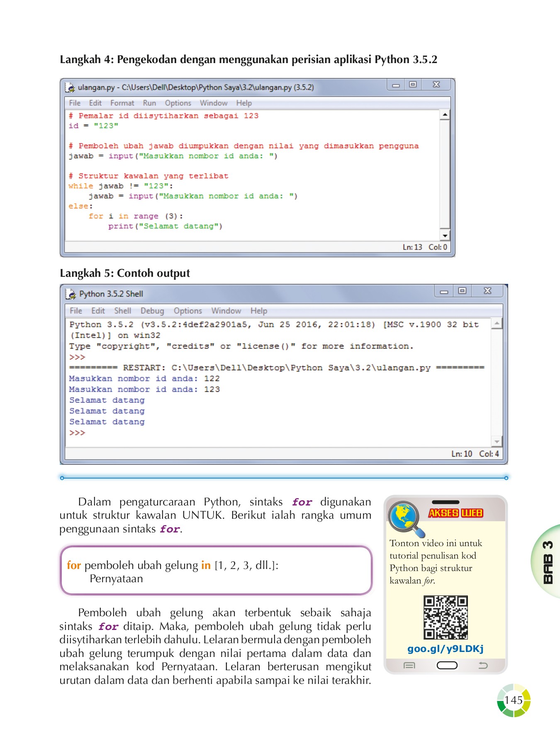Screen dimensions: 560x747
Task: Tap the phone menu icon at bottom left
Action: click(409, 666)
